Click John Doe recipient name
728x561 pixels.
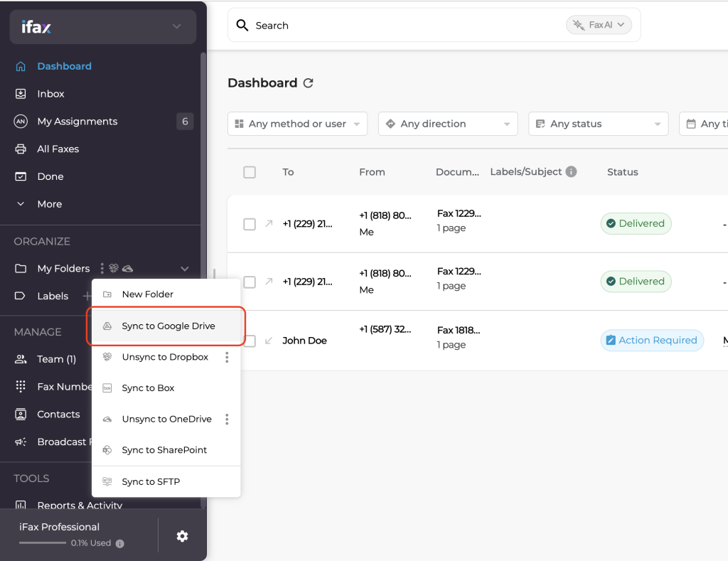click(304, 341)
